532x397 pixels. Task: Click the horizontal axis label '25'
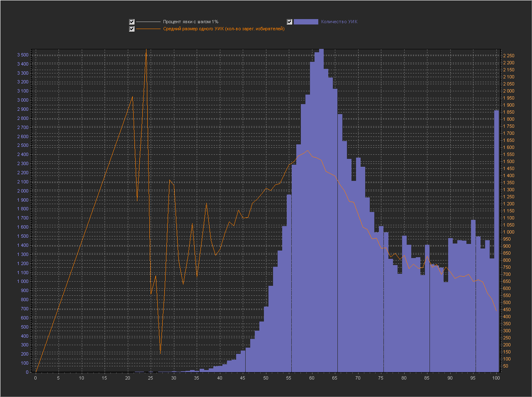click(x=151, y=378)
